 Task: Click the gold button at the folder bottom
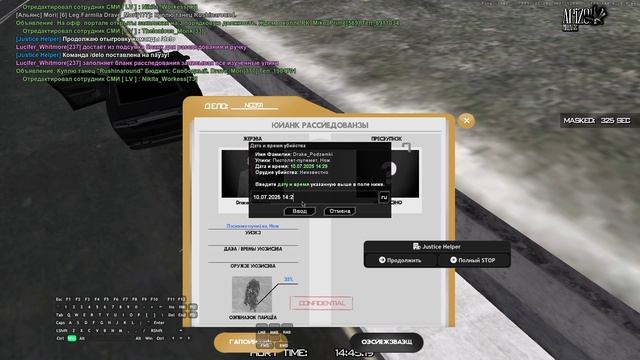pos(250,342)
